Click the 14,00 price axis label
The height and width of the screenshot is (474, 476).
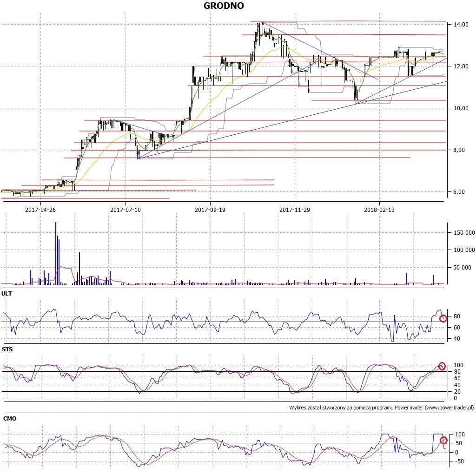tap(461, 25)
